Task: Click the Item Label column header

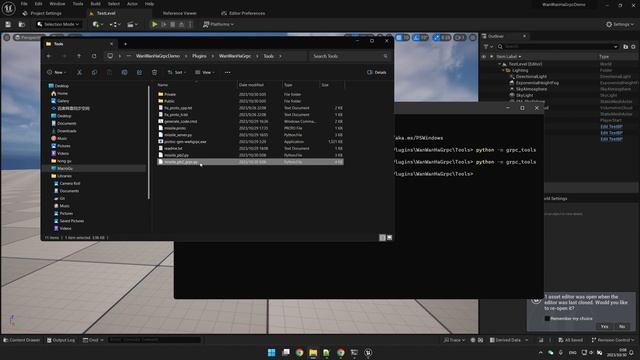Action: (509, 57)
